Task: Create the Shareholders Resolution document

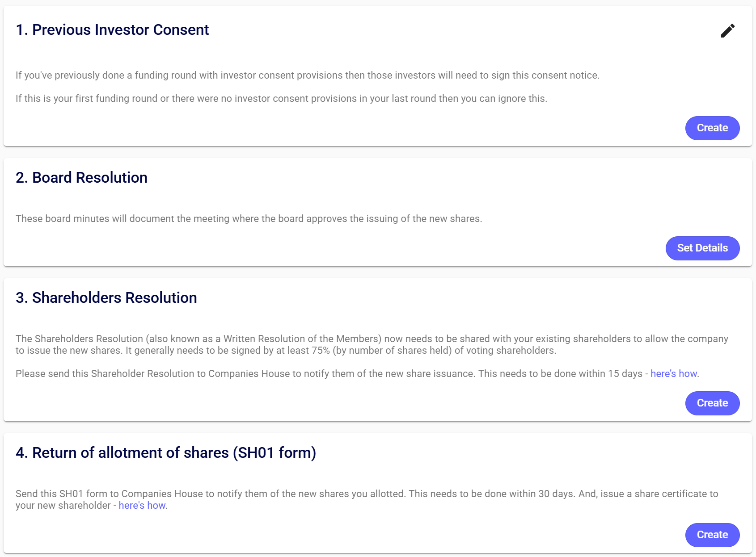Action: coord(712,403)
